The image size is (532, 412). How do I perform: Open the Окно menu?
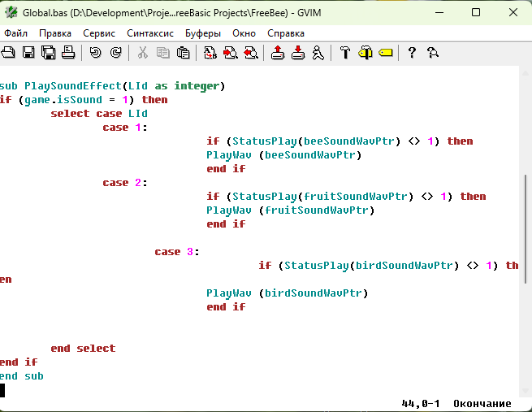(x=244, y=33)
